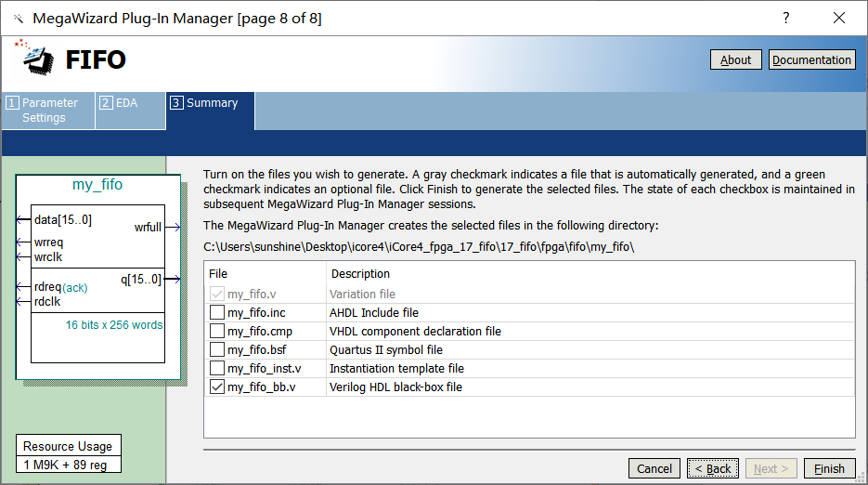
Task: Cancel the wizard
Action: click(x=654, y=468)
